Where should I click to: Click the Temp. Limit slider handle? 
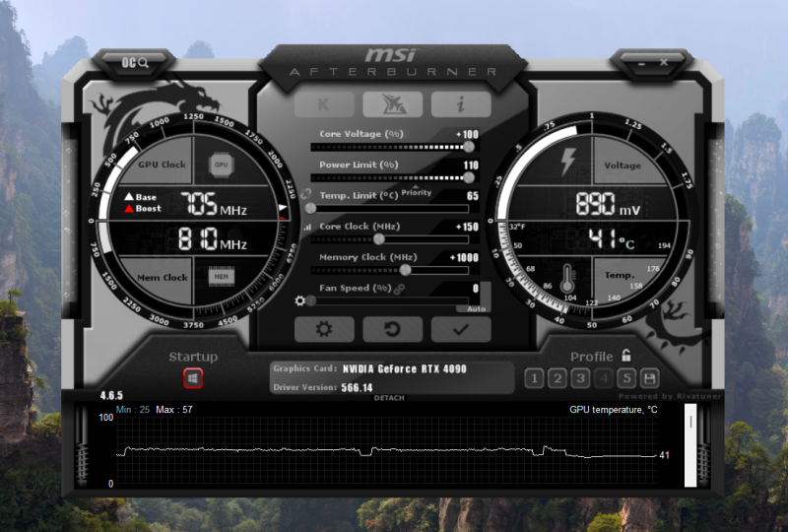tap(310, 208)
